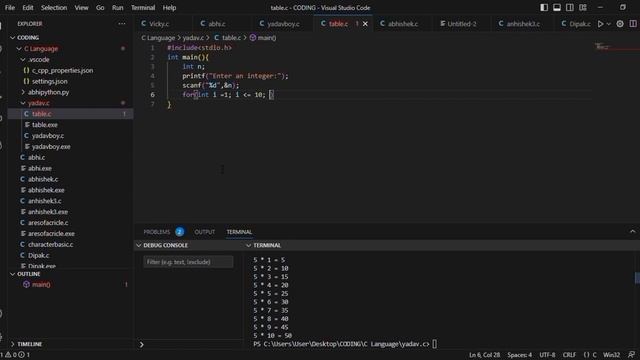The image size is (640, 360).
Task: Open Explorer more actions ellipsis
Action: [122, 24]
